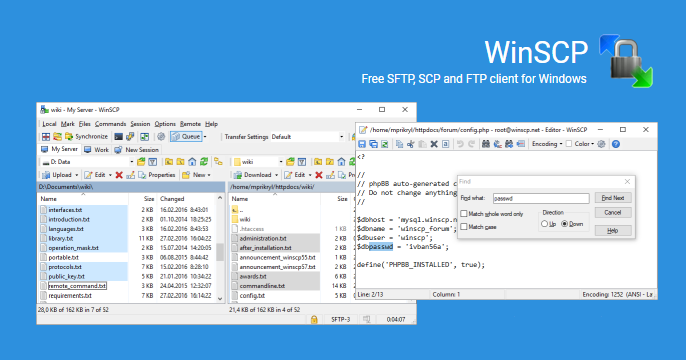Expand Upload button dropdown arrow

tap(77, 175)
